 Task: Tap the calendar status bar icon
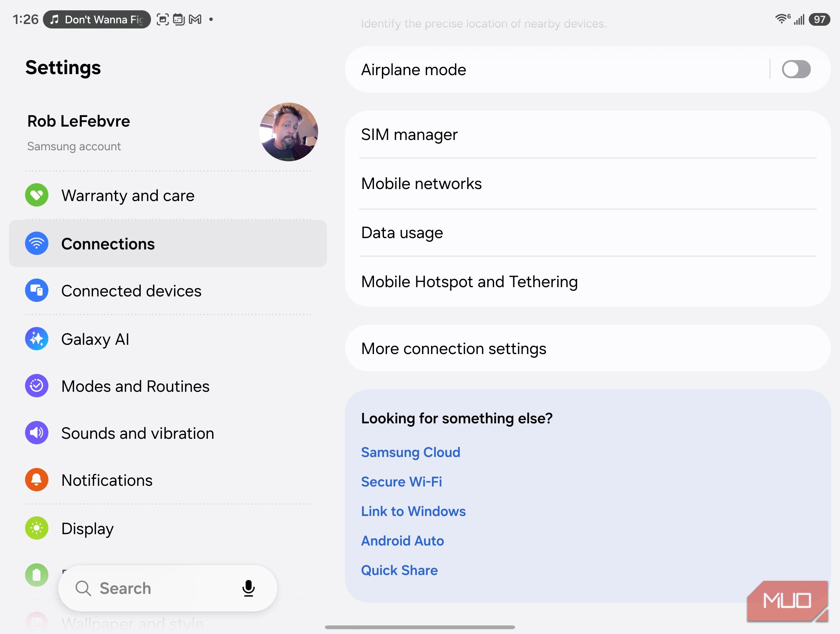click(178, 19)
